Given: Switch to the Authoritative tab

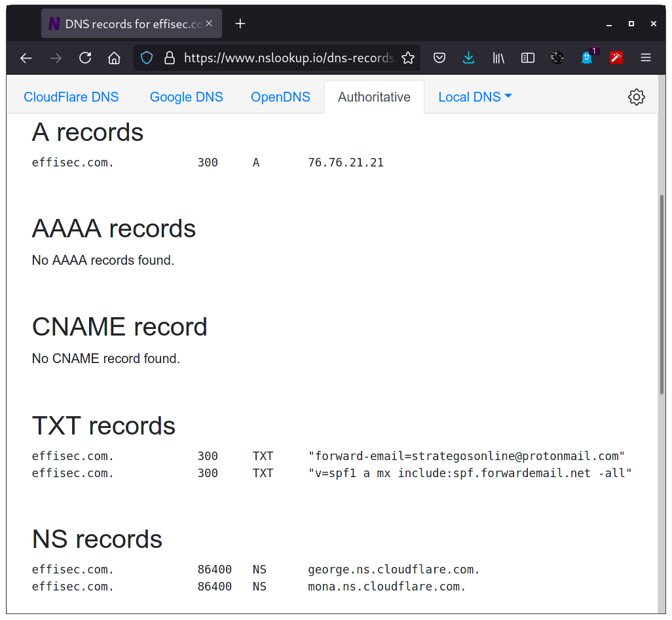Looking at the screenshot, I should point(374,96).
